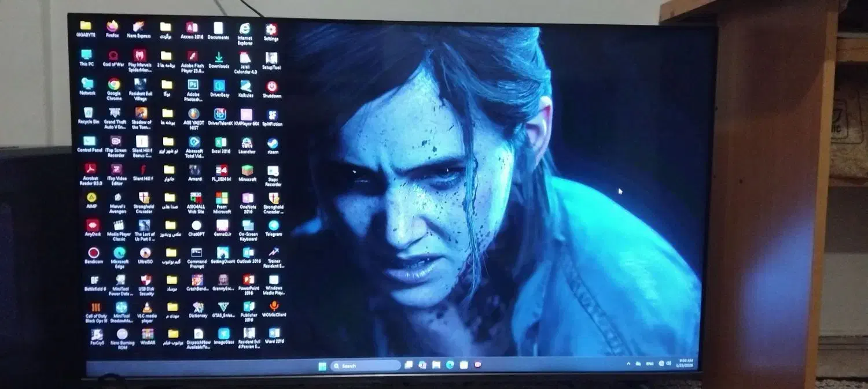Launch Google Chrome from the desktop
The height and width of the screenshot is (389, 868).
click(x=114, y=86)
